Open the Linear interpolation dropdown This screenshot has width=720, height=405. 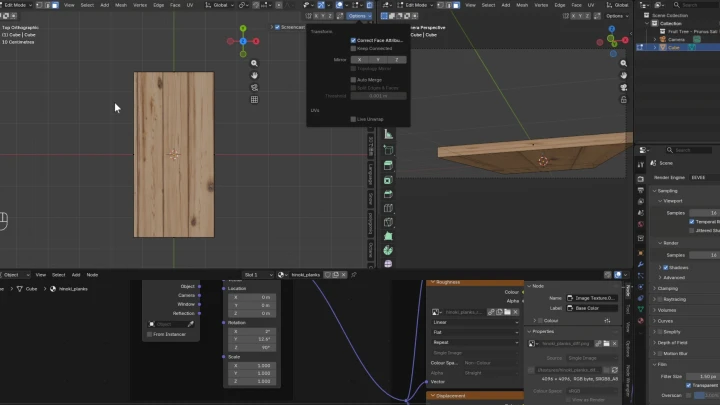click(x=475, y=322)
